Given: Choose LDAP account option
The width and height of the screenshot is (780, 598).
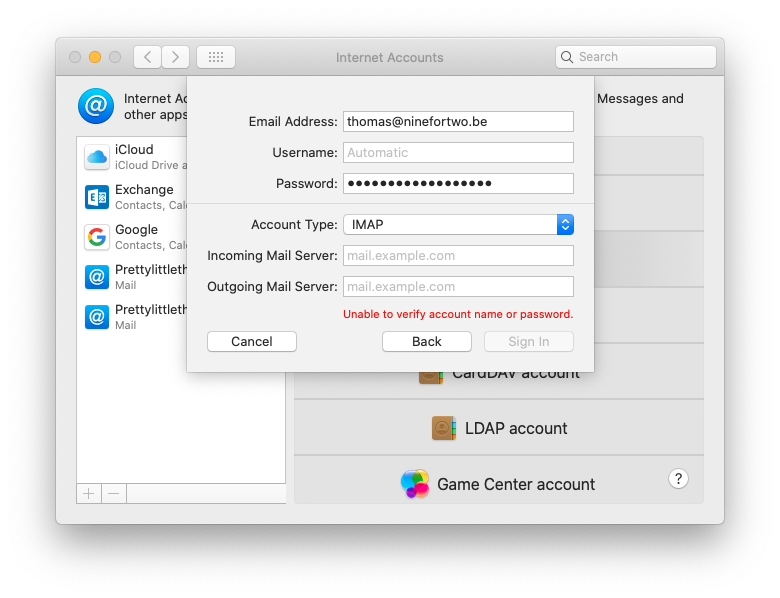Looking at the screenshot, I should 499,428.
